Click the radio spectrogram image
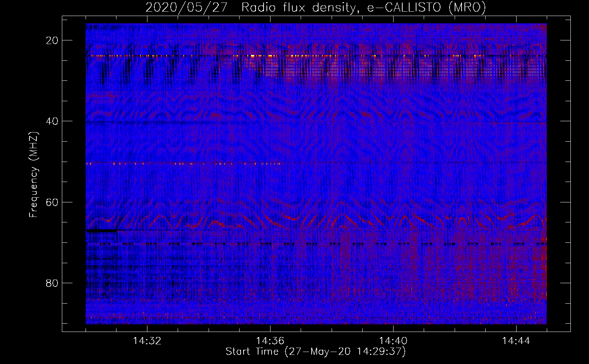This screenshot has height=364, width=589. coord(316,174)
